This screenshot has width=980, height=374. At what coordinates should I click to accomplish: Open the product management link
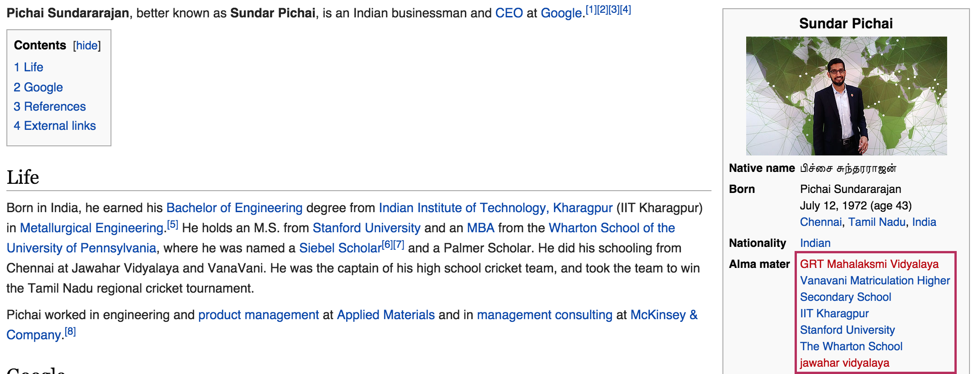point(258,315)
